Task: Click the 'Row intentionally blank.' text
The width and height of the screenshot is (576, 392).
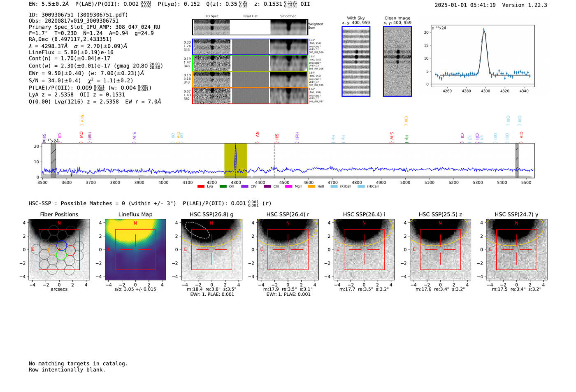Action: click(67, 370)
